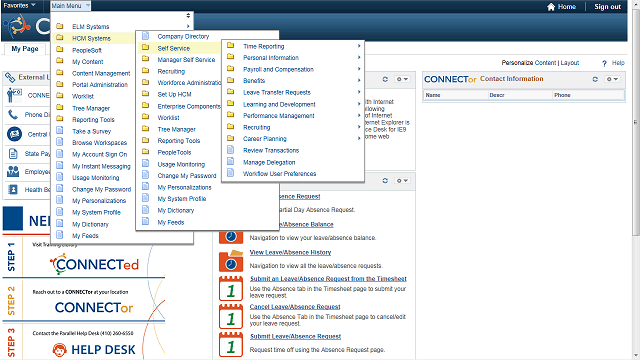Open CONNECTor Contact Information settings gear
The width and height of the screenshot is (640, 360).
coord(612,79)
